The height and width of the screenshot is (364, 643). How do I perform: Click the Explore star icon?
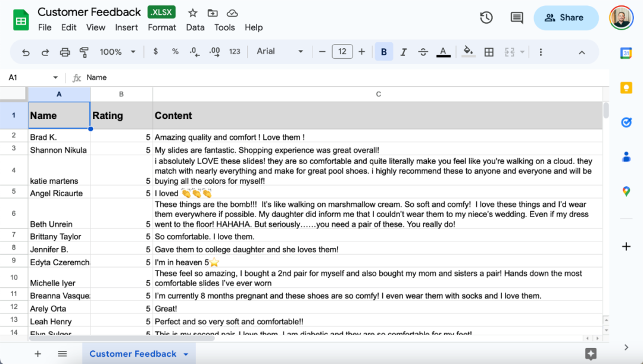point(591,354)
